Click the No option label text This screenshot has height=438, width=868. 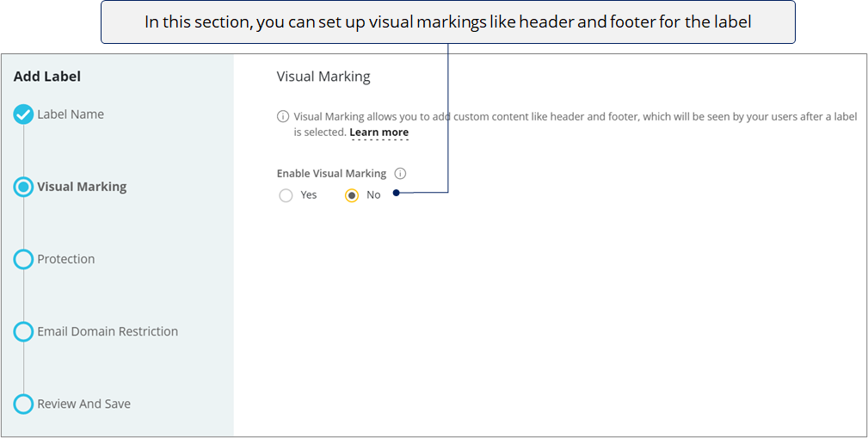[373, 195]
